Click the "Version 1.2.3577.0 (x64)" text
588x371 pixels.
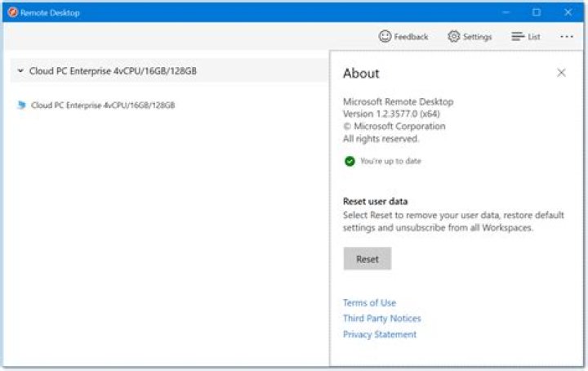pyautogui.click(x=391, y=114)
